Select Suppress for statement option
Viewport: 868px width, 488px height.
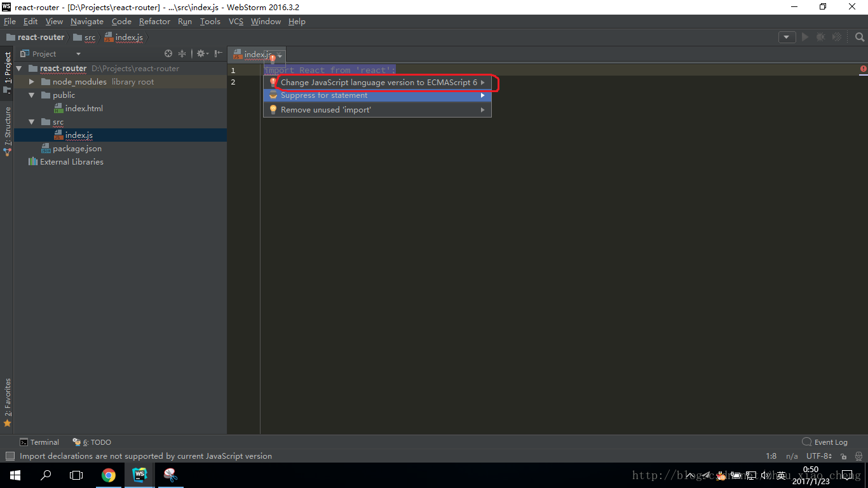coord(377,95)
